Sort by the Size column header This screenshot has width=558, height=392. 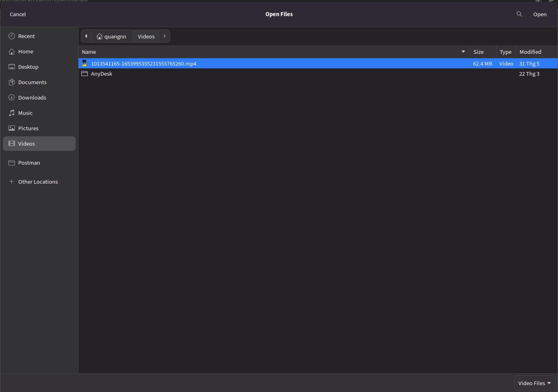[483, 52]
